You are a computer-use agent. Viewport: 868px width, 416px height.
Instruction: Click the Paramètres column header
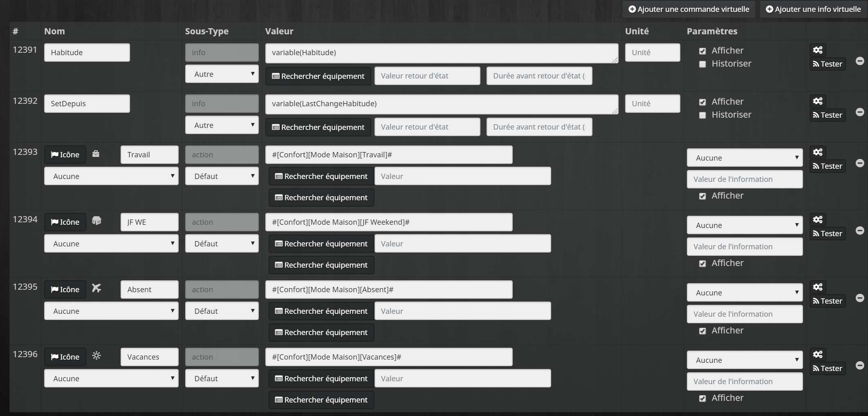pos(712,31)
